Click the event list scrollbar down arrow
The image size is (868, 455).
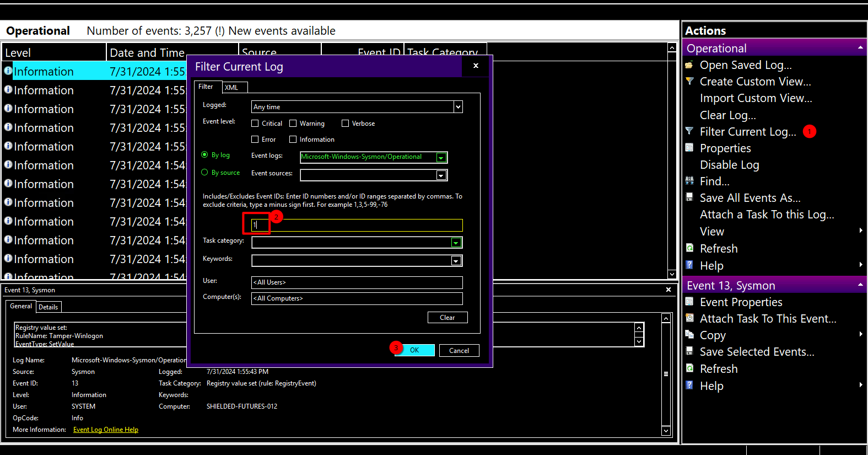coord(672,274)
